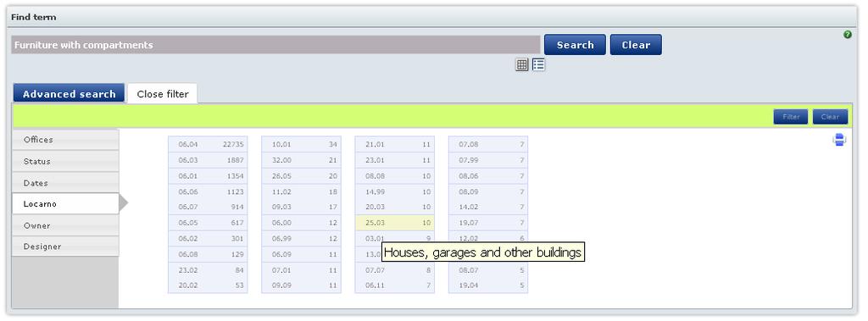
Task: Select Locarno class 06.06 row
Action: point(209,191)
